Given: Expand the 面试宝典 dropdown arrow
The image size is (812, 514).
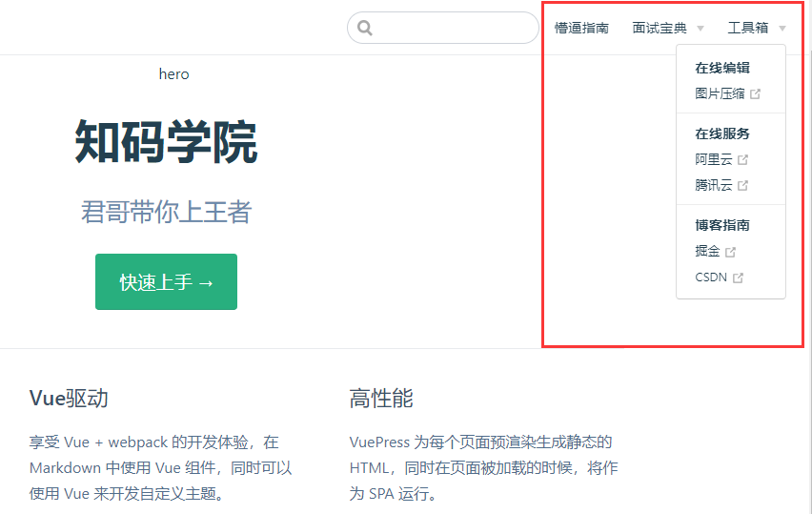Looking at the screenshot, I should [x=700, y=29].
